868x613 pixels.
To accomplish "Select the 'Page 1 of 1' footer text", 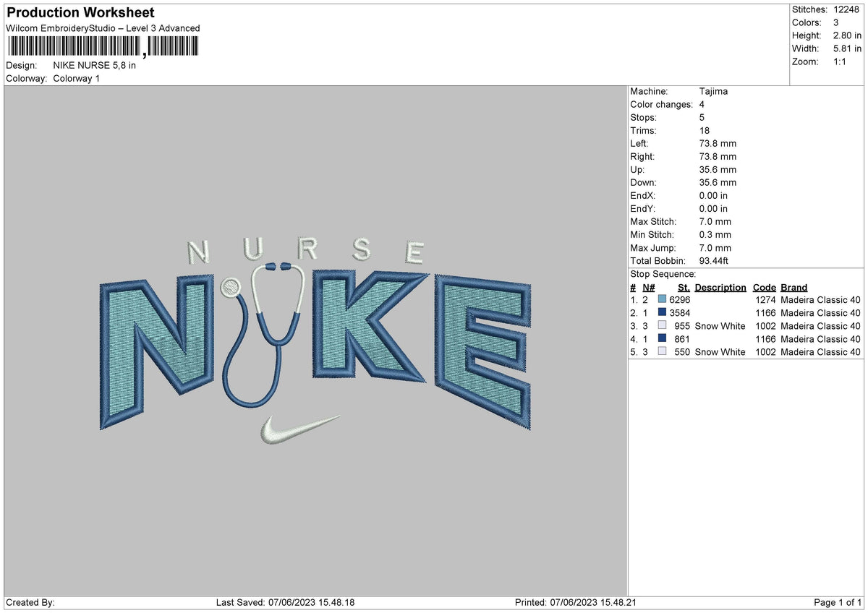I will [x=838, y=603].
